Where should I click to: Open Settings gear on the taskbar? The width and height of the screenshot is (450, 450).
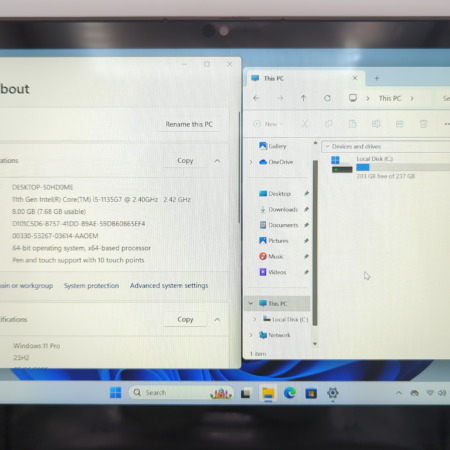(x=333, y=393)
